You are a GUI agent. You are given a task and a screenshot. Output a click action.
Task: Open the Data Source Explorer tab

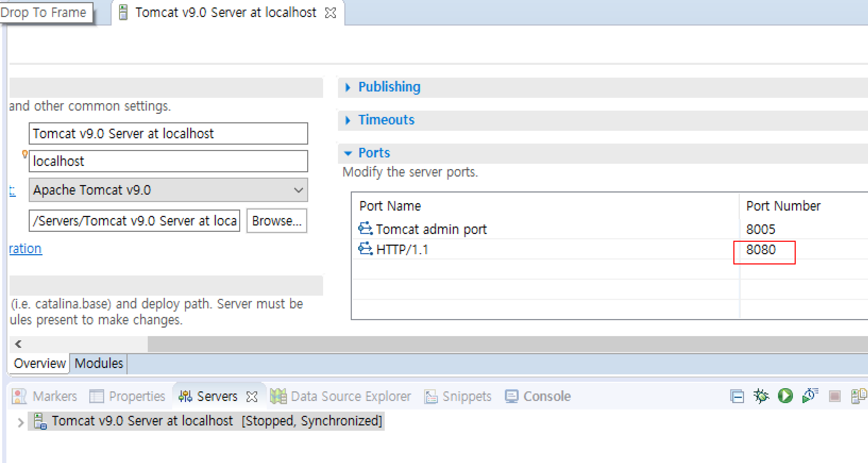(341, 396)
